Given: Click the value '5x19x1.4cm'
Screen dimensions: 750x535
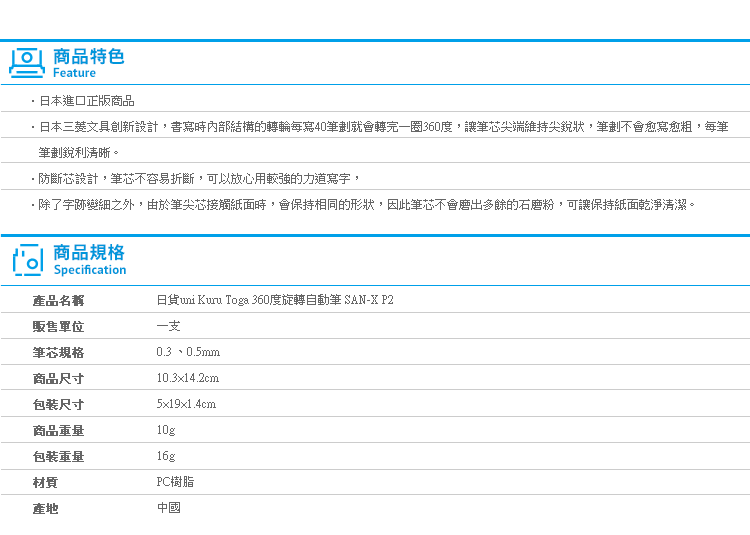Looking at the screenshot, I should pyautogui.click(x=186, y=404).
